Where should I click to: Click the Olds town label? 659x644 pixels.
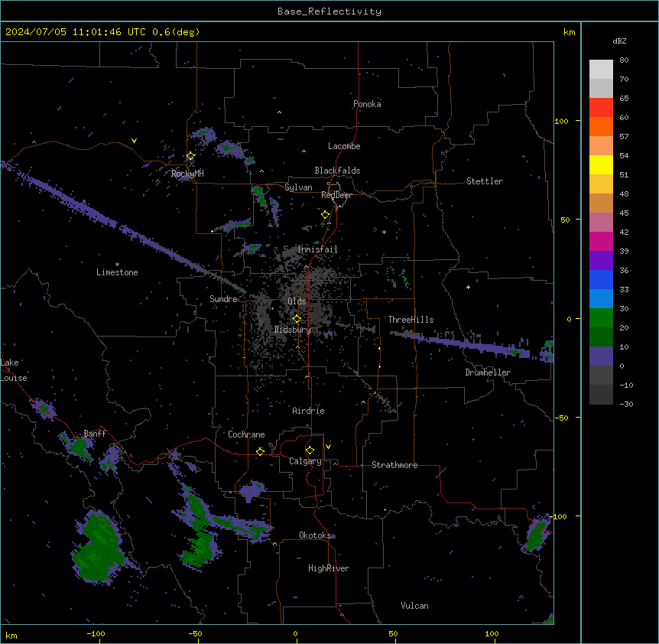pyautogui.click(x=297, y=301)
